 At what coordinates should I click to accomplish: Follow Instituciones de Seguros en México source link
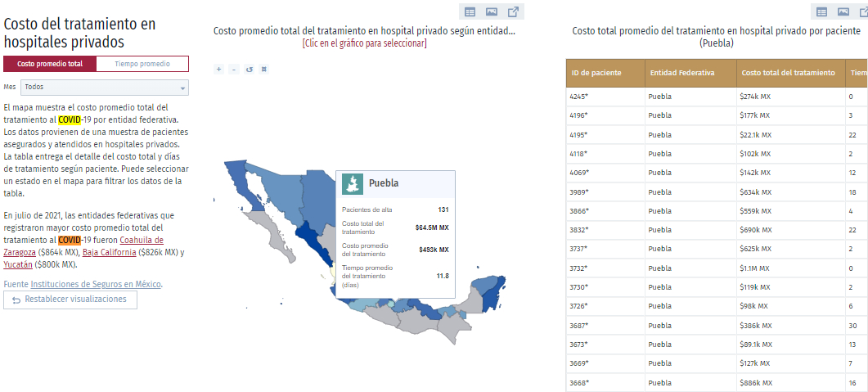[x=96, y=284]
